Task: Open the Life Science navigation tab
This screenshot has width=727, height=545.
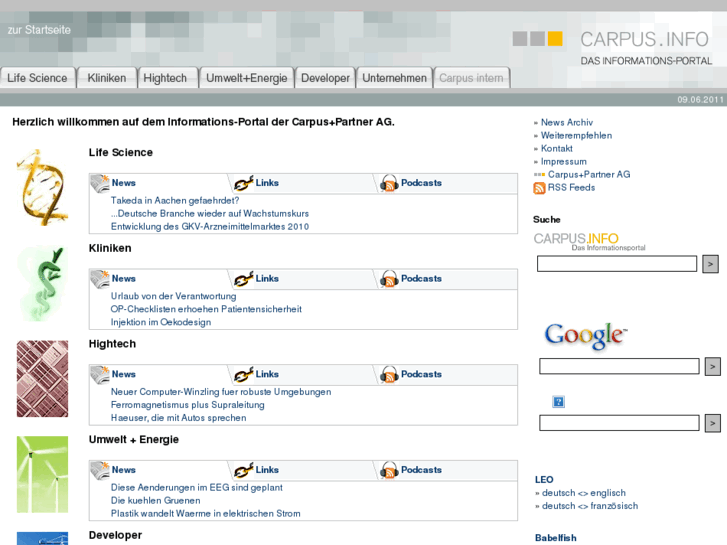Action: (38, 78)
